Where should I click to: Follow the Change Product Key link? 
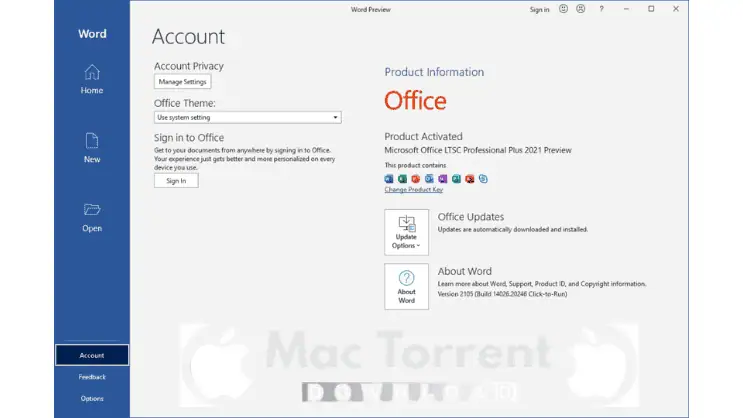pos(414,190)
